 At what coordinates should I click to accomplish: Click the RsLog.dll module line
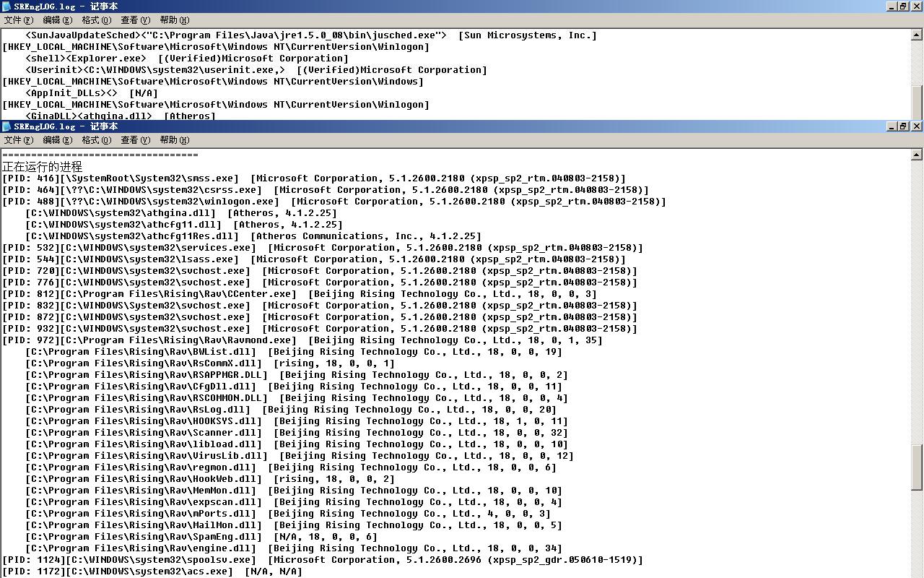pyautogui.click(x=291, y=410)
